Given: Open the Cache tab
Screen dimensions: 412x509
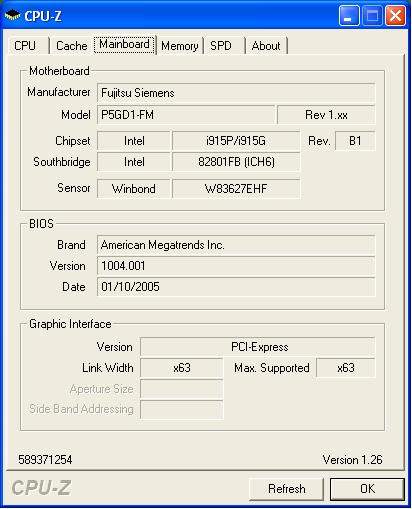Looking at the screenshot, I should click(71, 46).
